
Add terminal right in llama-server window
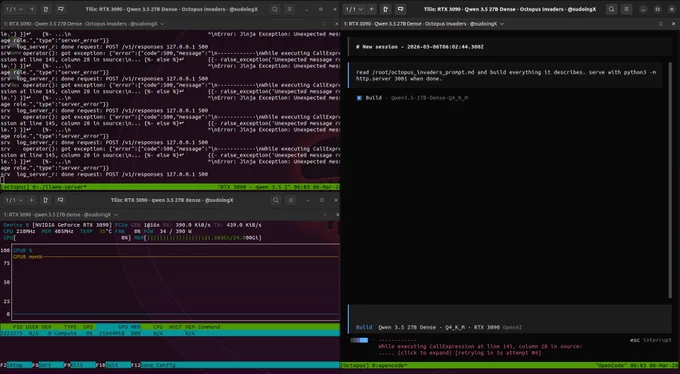click(46, 9)
